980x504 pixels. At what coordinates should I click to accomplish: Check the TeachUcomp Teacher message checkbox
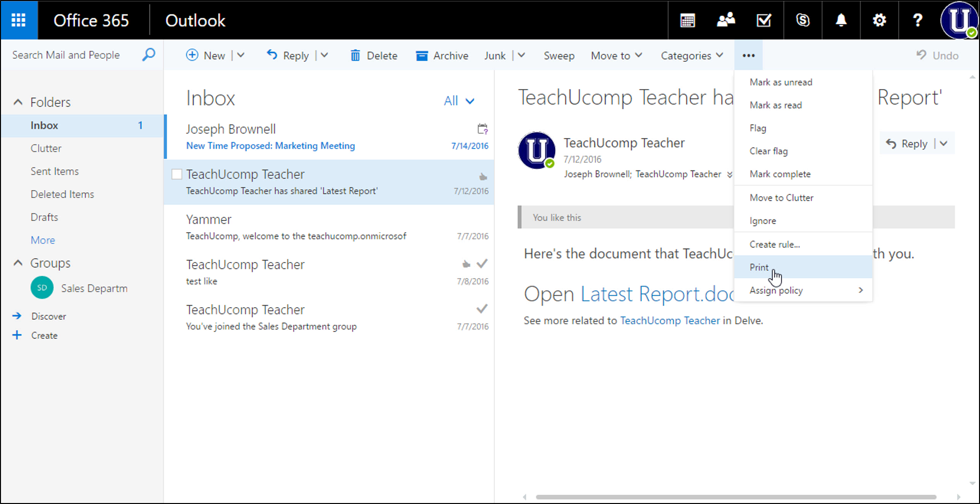[x=176, y=174]
